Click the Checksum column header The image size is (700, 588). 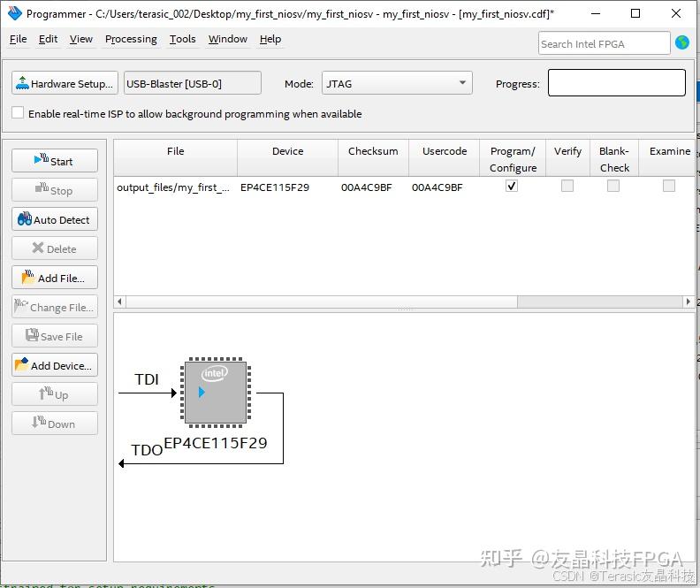[373, 151]
